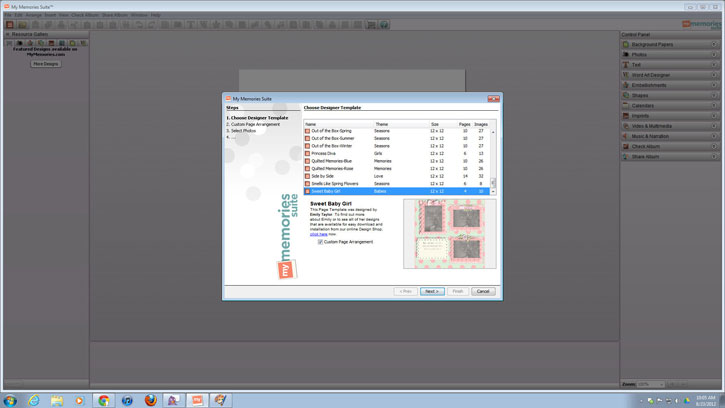The width and height of the screenshot is (725, 408).
Task: Open Firefox from the taskbar
Action: coord(150,401)
